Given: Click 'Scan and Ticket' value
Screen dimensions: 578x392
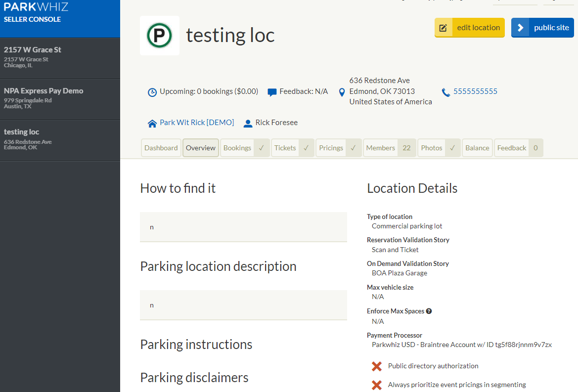Looking at the screenshot, I should 395,250.
